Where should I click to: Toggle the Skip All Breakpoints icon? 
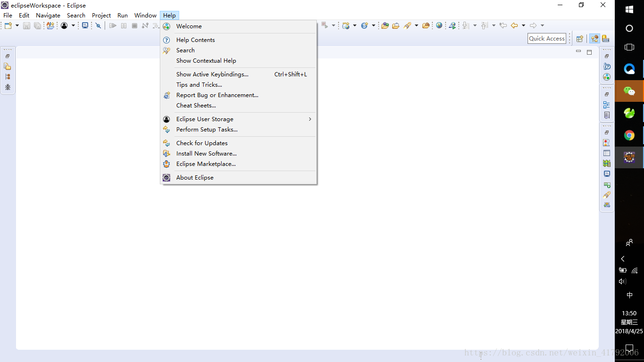(x=98, y=25)
